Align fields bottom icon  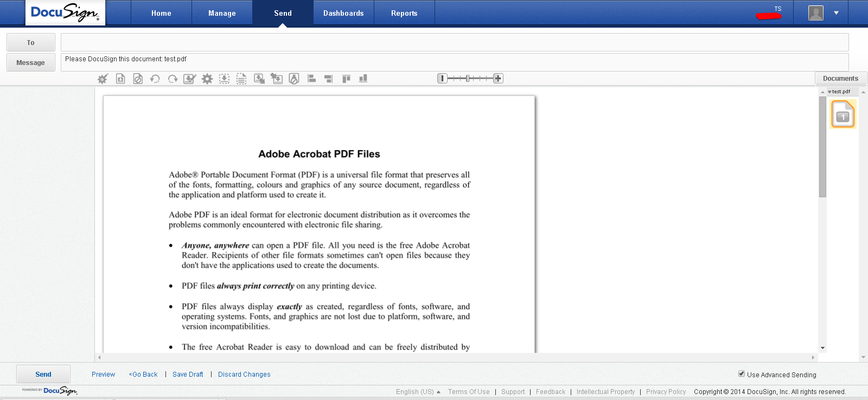363,79
